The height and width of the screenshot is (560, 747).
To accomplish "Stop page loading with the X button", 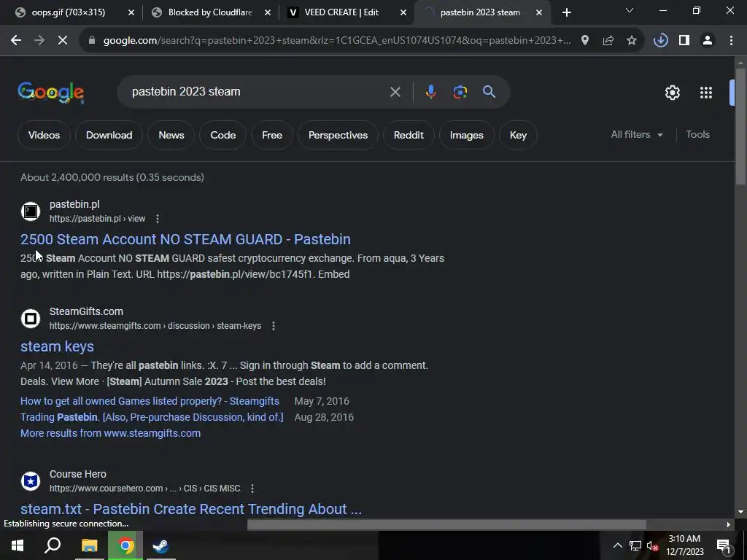I will click(x=63, y=41).
